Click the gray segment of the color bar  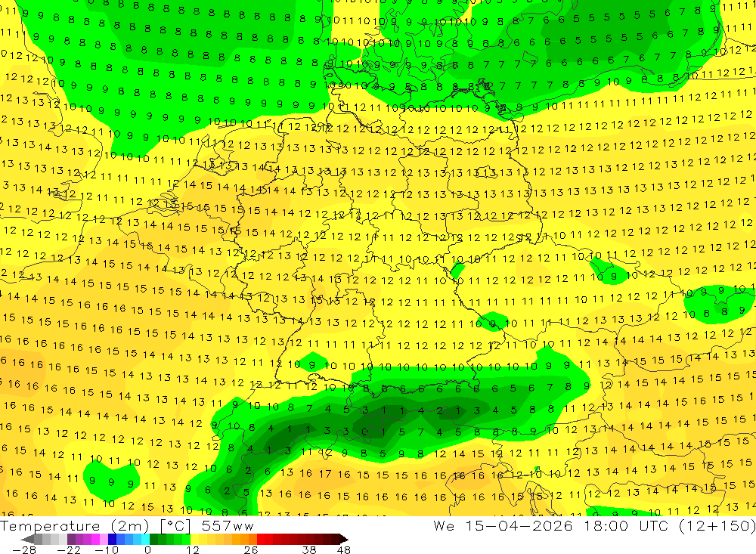coord(38,539)
